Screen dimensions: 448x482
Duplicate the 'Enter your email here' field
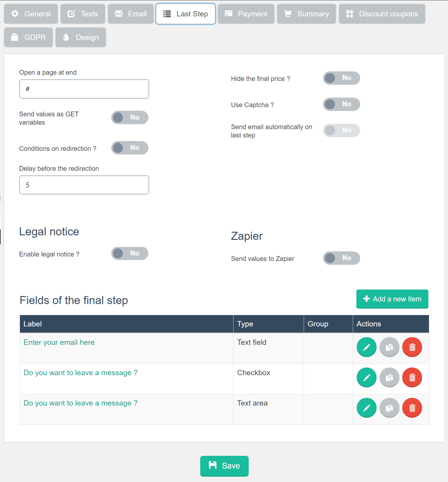[389, 347]
